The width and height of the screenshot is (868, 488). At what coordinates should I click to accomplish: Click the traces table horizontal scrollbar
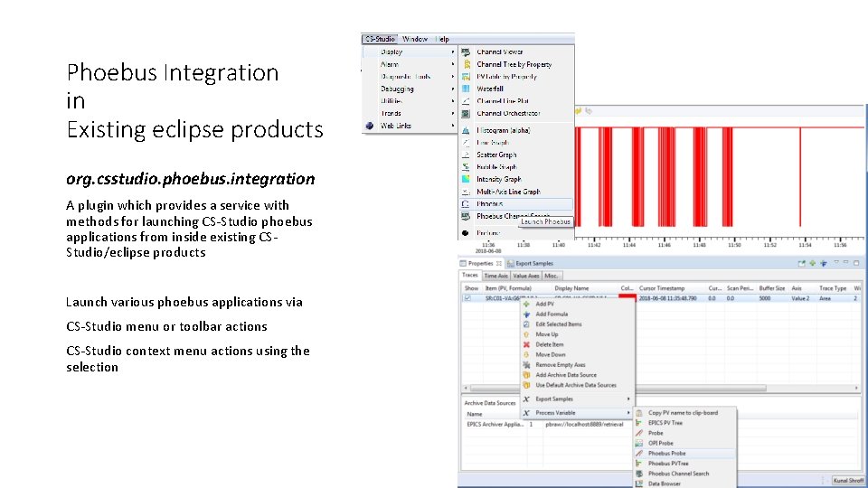click(x=618, y=389)
